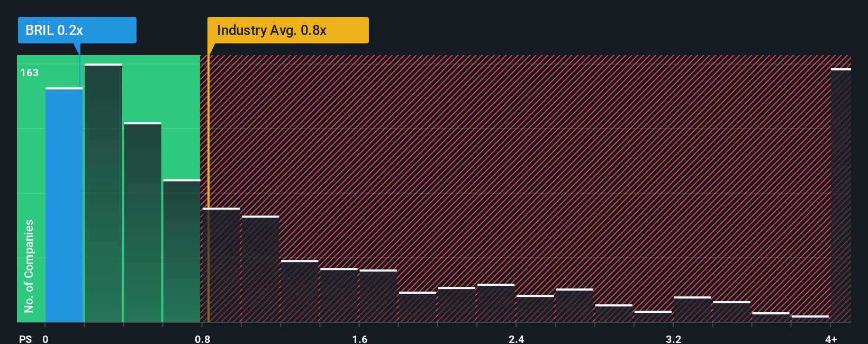Click the Industry Avg. 0.8x label
Image resolution: width=868 pixels, height=344 pixels.
pyautogui.click(x=288, y=30)
